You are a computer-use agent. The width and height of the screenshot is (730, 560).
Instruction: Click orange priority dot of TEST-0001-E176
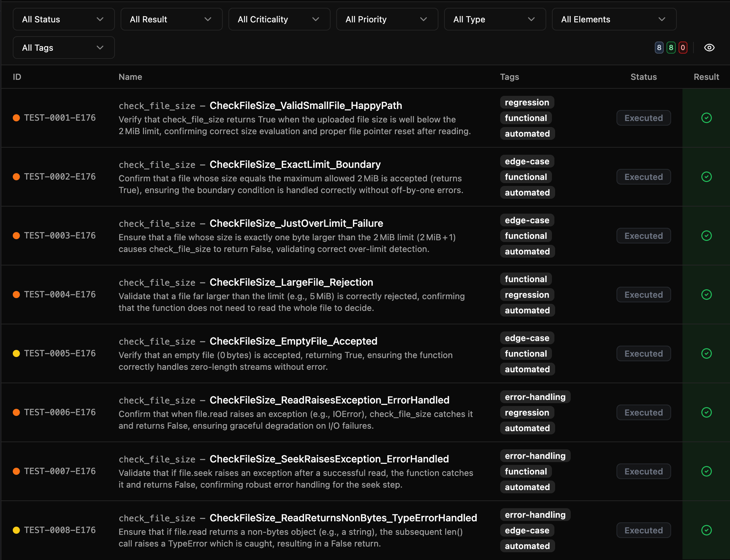(x=16, y=118)
